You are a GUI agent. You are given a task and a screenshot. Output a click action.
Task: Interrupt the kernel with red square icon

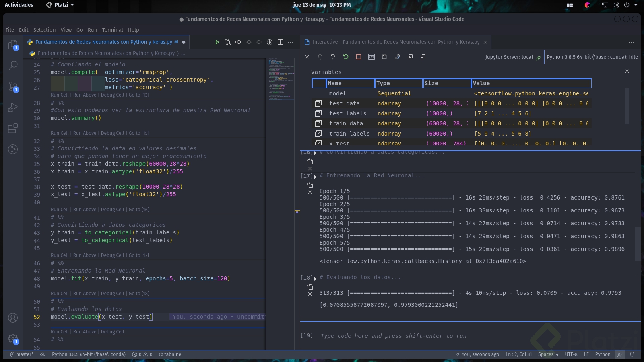coord(359,57)
